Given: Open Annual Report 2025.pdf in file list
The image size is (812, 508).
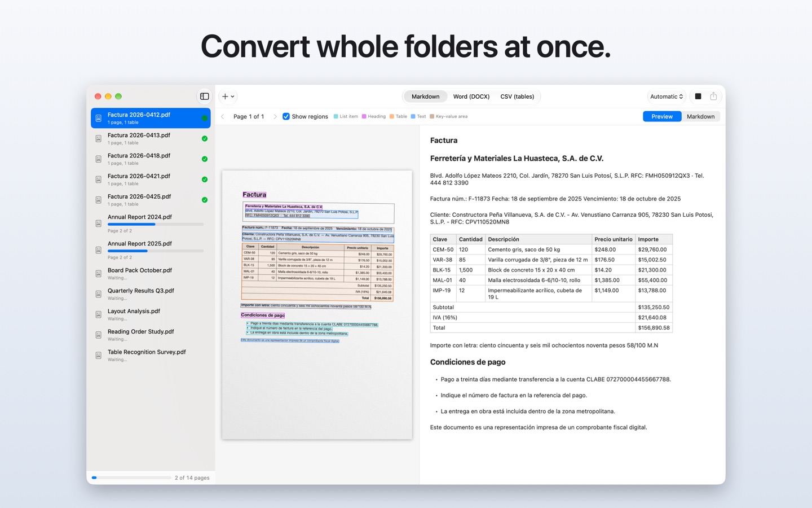Looking at the screenshot, I should [x=151, y=250].
